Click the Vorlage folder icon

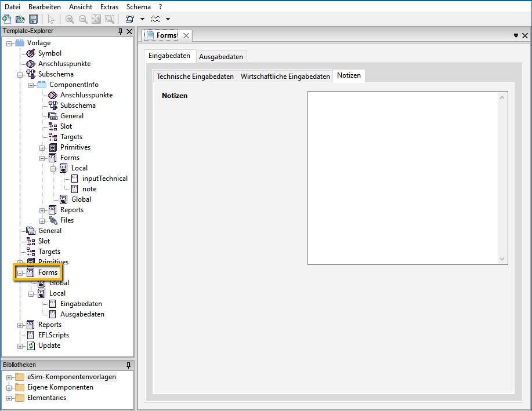coord(20,43)
